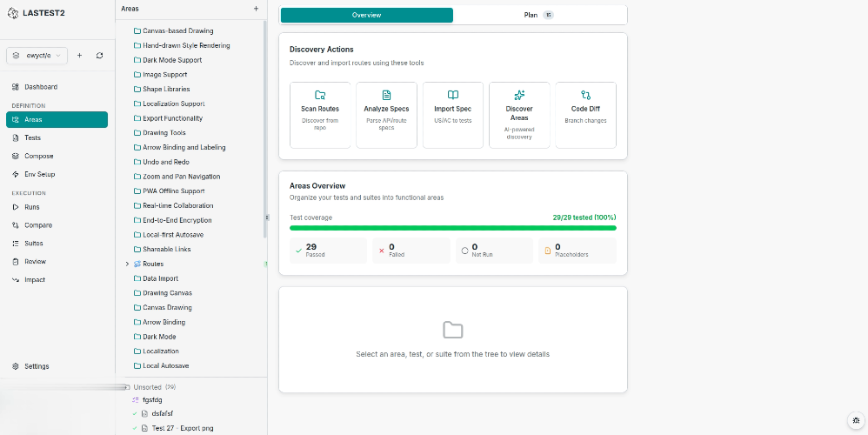Click the 0 Not Run stat box

pyautogui.click(x=494, y=251)
